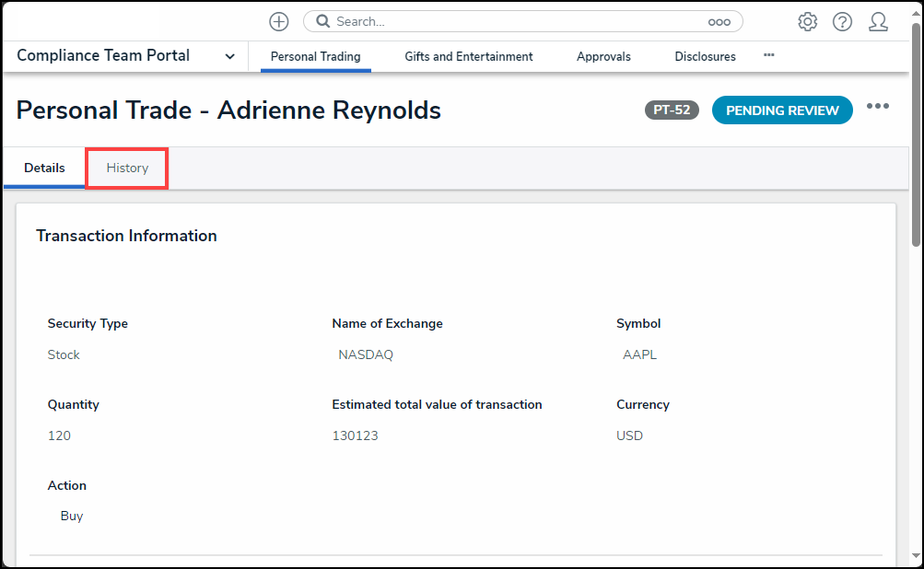Select the Details tab
This screenshot has width=924, height=569.
point(44,168)
